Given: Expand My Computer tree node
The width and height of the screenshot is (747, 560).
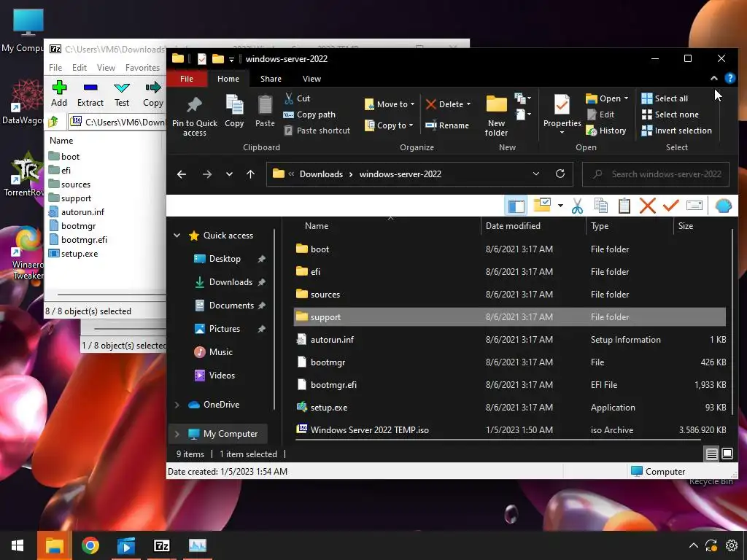Looking at the screenshot, I should pos(177,434).
